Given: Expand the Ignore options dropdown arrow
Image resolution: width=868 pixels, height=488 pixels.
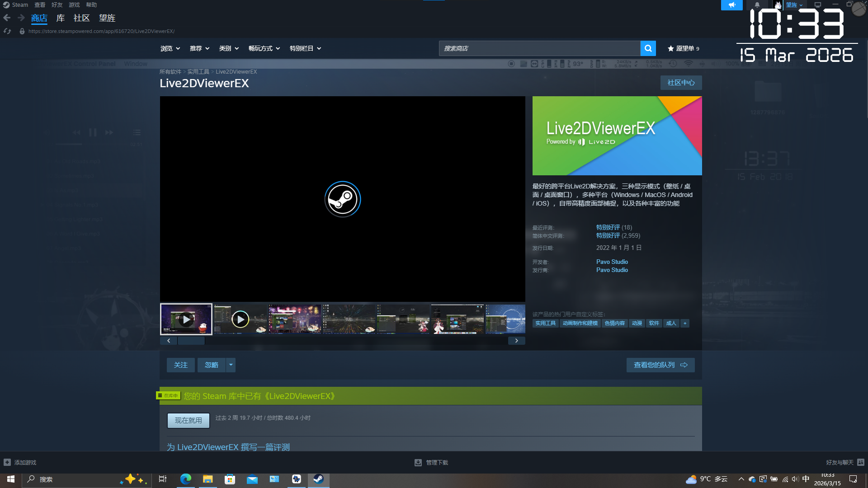Looking at the screenshot, I should [x=231, y=365].
